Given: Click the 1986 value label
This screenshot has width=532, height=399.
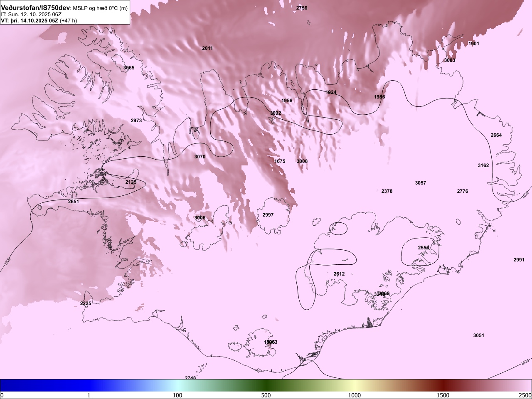Looking at the screenshot, I should 379,97.
